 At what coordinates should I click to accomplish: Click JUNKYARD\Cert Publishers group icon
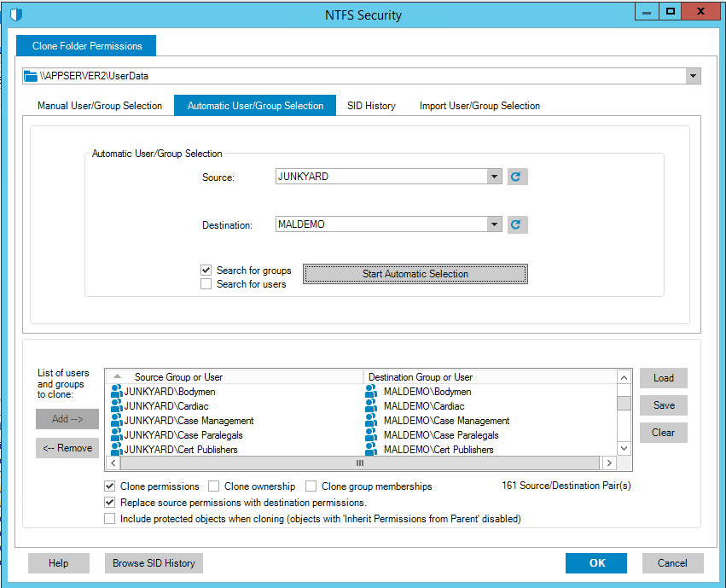(x=117, y=450)
